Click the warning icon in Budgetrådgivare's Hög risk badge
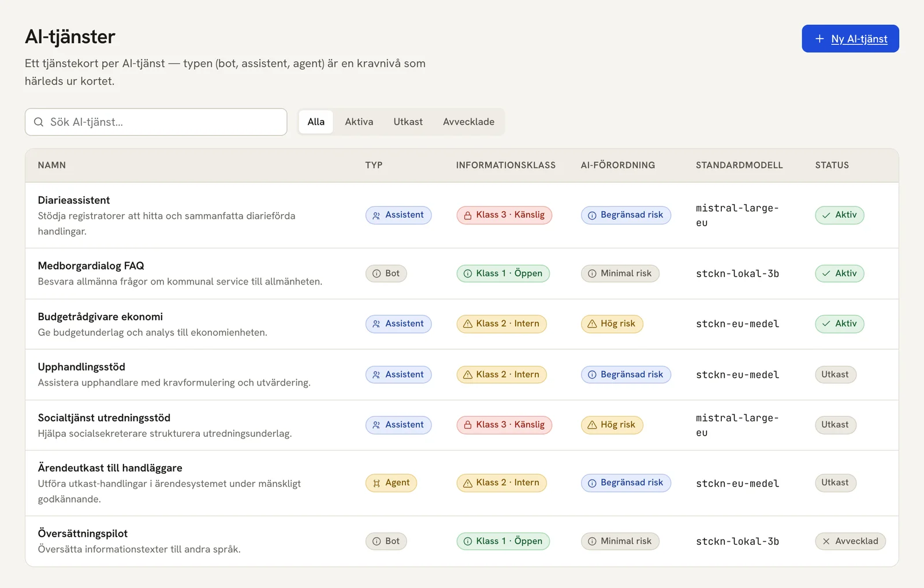The width and height of the screenshot is (924, 588). click(x=592, y=324)
